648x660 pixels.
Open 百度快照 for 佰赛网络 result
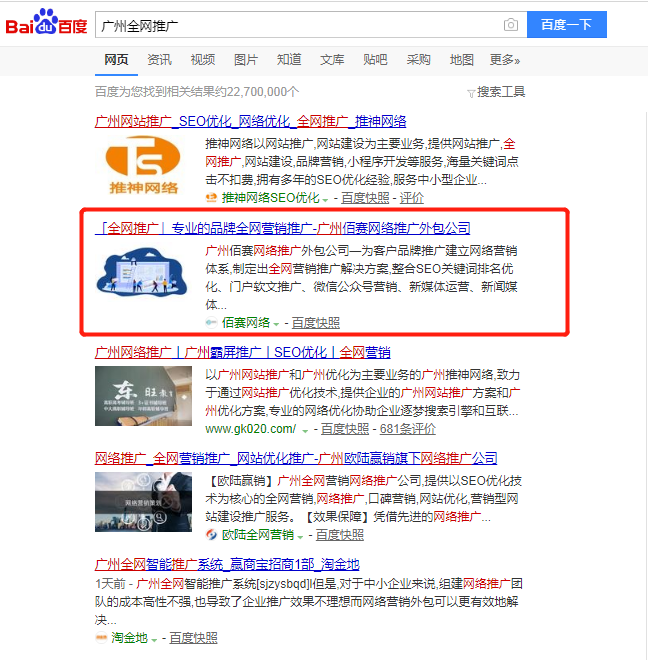315,323
